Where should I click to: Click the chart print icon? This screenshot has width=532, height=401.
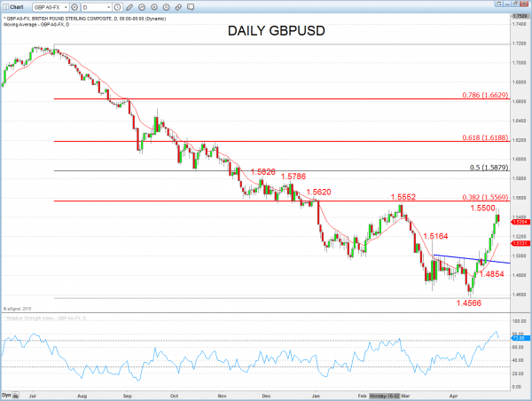[515, 4]
